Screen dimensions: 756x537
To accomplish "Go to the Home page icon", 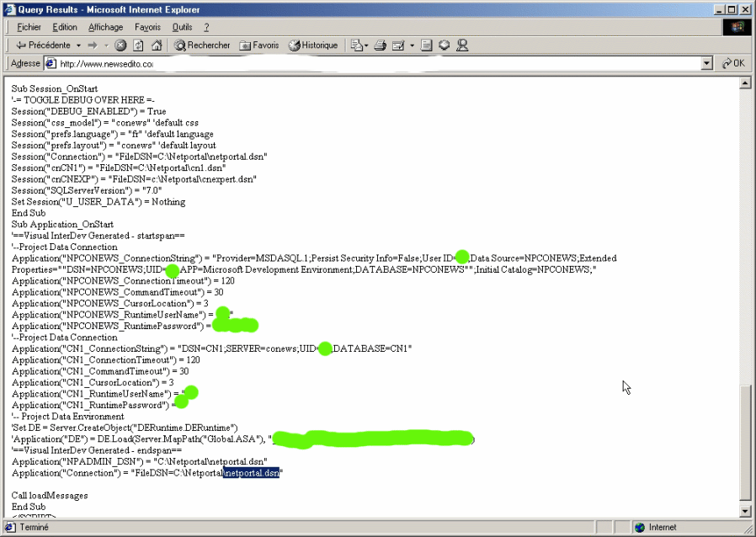I will click(x=156, y=45).
